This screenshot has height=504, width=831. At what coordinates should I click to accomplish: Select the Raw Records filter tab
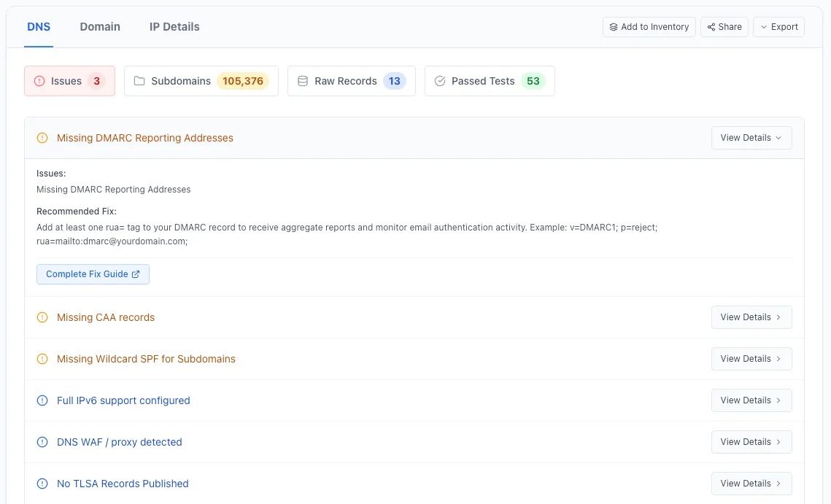[x=352, y=81]
